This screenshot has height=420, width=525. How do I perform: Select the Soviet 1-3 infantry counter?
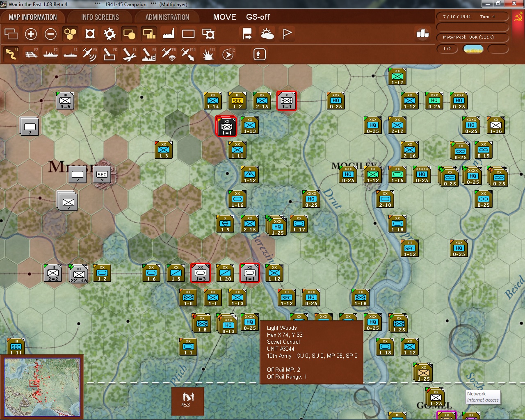pyautogui.click(x=164, y=150)
